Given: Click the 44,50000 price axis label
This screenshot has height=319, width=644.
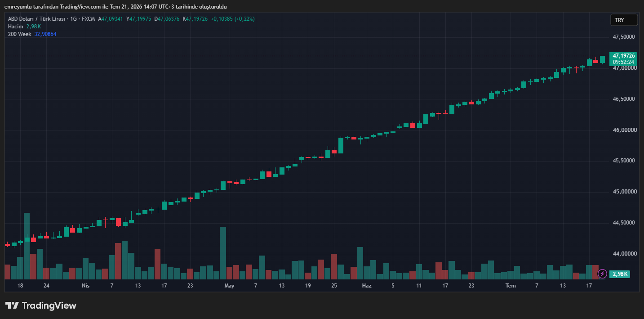Looking at the screenshot, I should click(x=625, y=223).
